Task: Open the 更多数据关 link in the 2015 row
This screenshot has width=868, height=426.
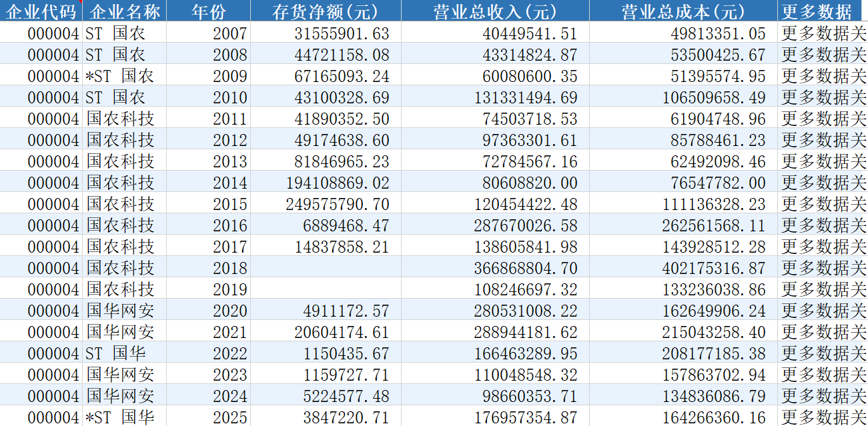Action: (823, 203)
